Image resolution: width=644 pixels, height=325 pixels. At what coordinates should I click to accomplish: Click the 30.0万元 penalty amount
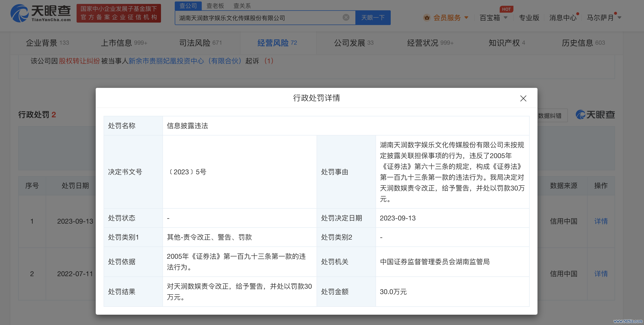pyautogui.click(x=393, y=292)
